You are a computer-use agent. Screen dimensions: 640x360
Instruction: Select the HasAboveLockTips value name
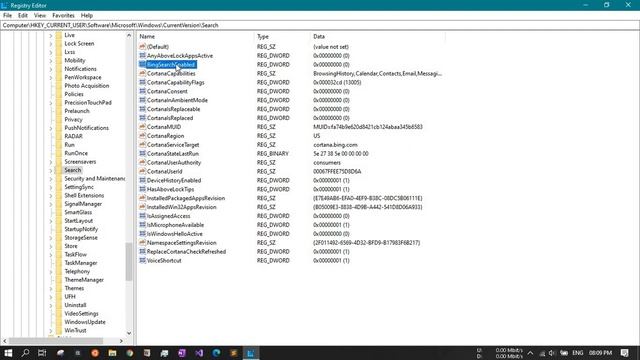click(170, 189)
